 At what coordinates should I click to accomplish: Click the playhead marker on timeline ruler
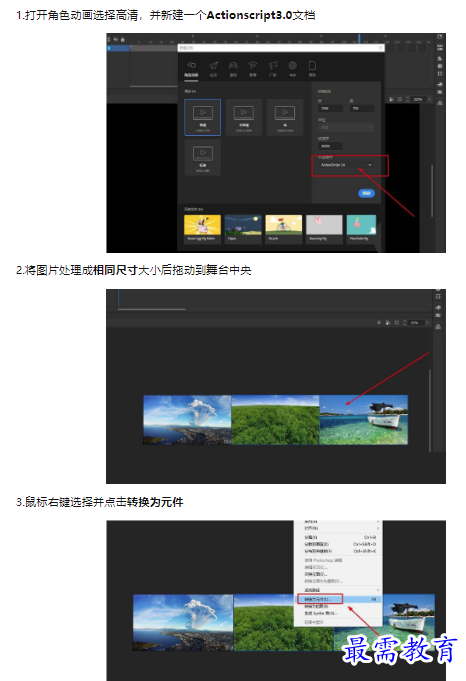tap(359, 38)
